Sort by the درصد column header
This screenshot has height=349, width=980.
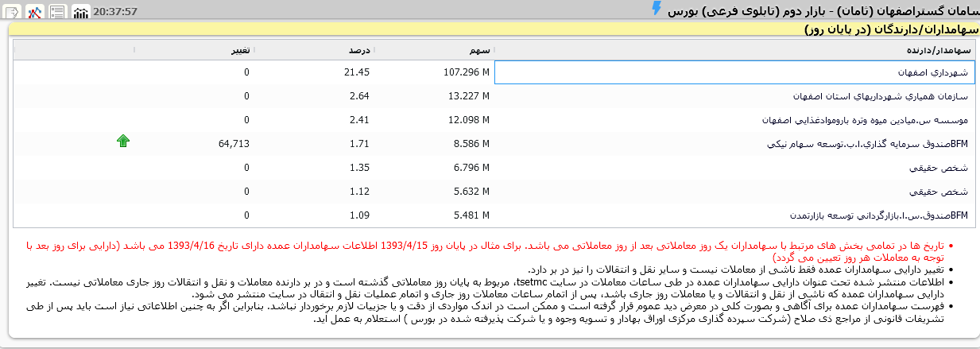(x=358, y=49)
